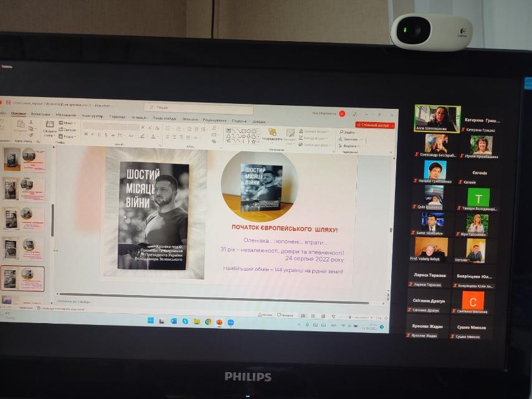The height and width of the screenshot is (399, 532).
Task: Open the Select (Виділити) dropdown
Action: pyautogui.click(x=349, y=146)
